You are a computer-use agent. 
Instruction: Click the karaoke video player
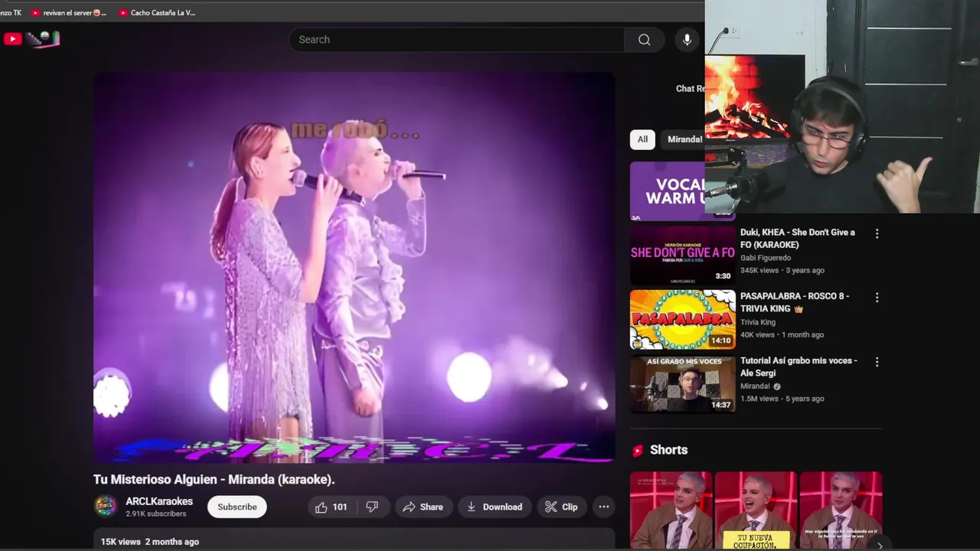tap(354, 267)
